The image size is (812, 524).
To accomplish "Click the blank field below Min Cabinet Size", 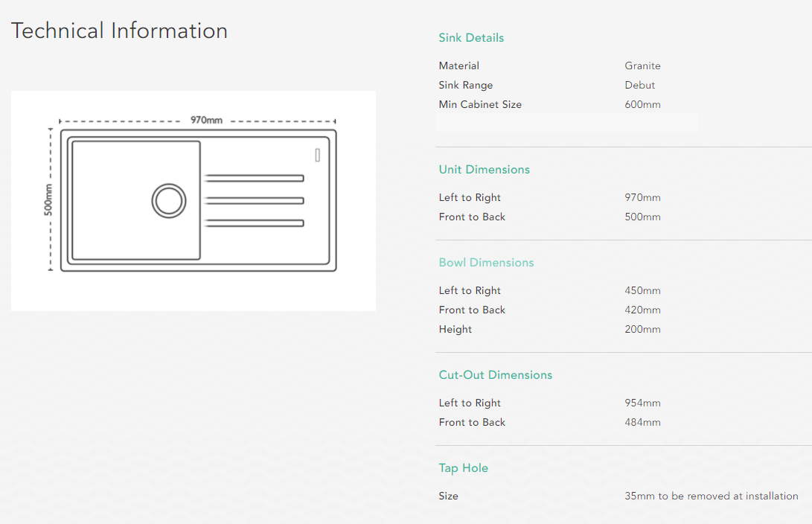I will click(x=566, y=123).
